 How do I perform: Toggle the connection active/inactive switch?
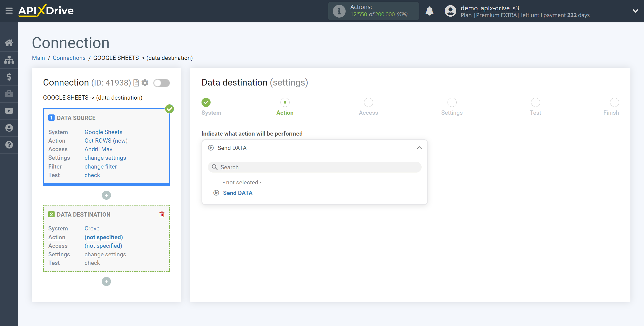pos(162,83)
